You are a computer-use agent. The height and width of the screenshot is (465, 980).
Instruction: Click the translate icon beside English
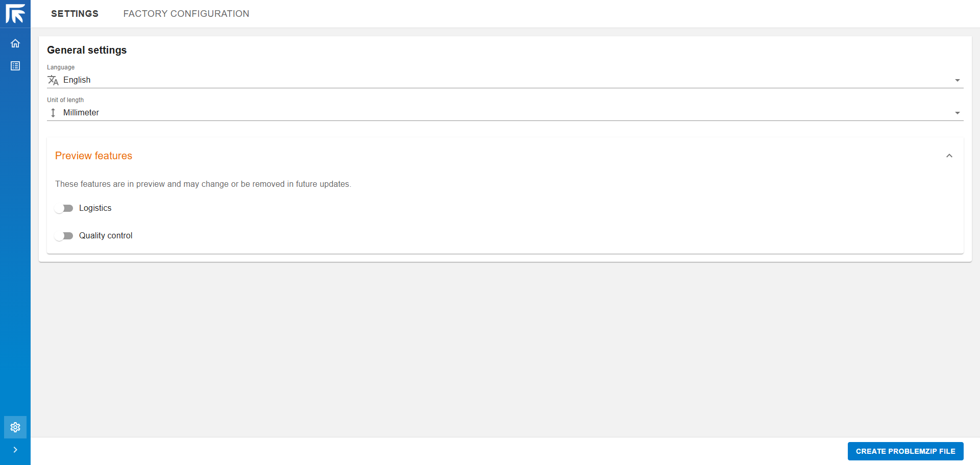click(53, 80)
